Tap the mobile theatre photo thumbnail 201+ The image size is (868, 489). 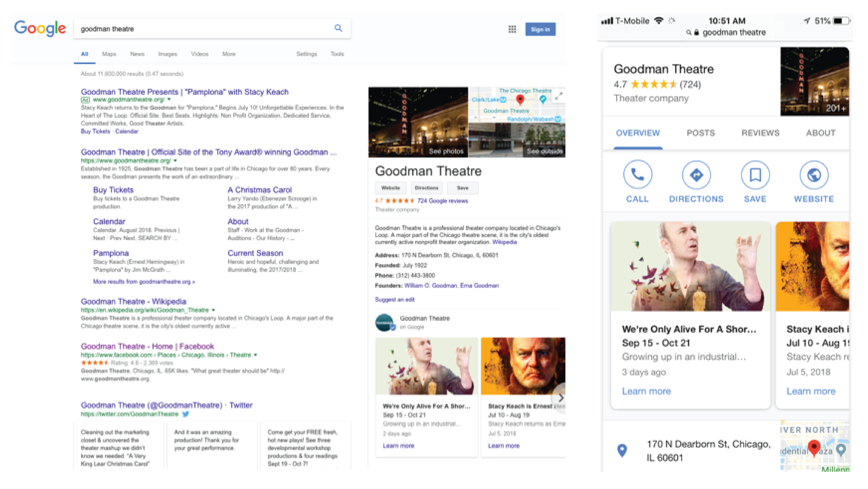pyautogui.click(x=814, y=81)
